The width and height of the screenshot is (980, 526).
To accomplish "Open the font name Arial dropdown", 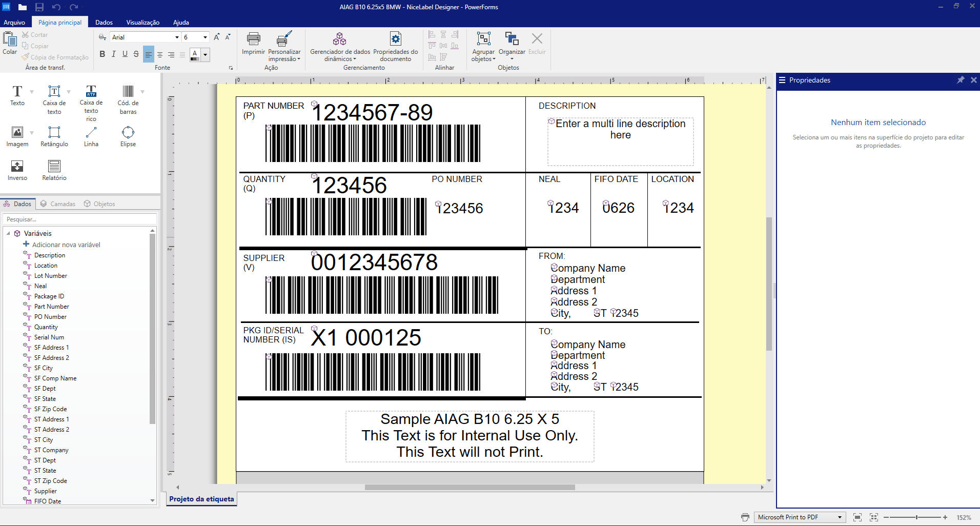I will (177, 37).
